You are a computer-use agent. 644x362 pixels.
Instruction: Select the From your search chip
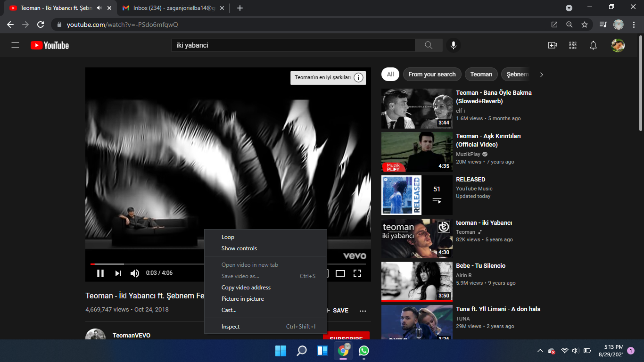pyautogui.click(x=432, y=74)
